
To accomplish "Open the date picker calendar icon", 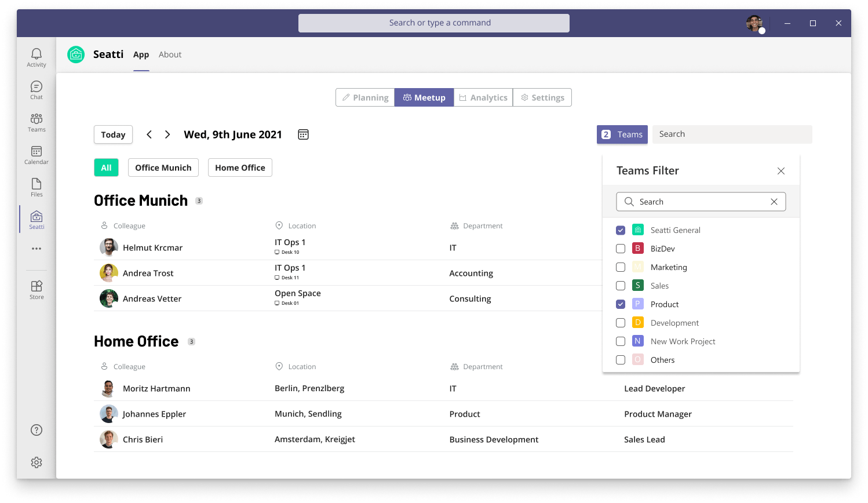I will [x=303, y=134].
